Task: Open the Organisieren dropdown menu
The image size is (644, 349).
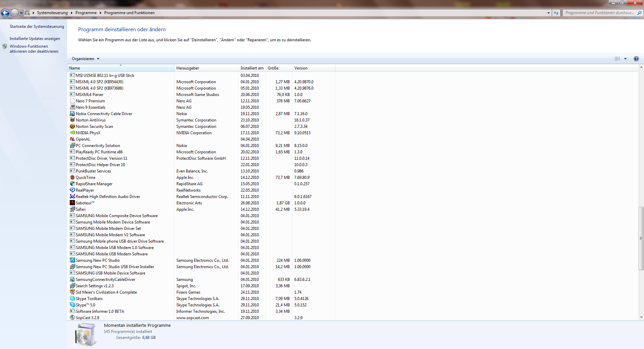Action: 86,59
